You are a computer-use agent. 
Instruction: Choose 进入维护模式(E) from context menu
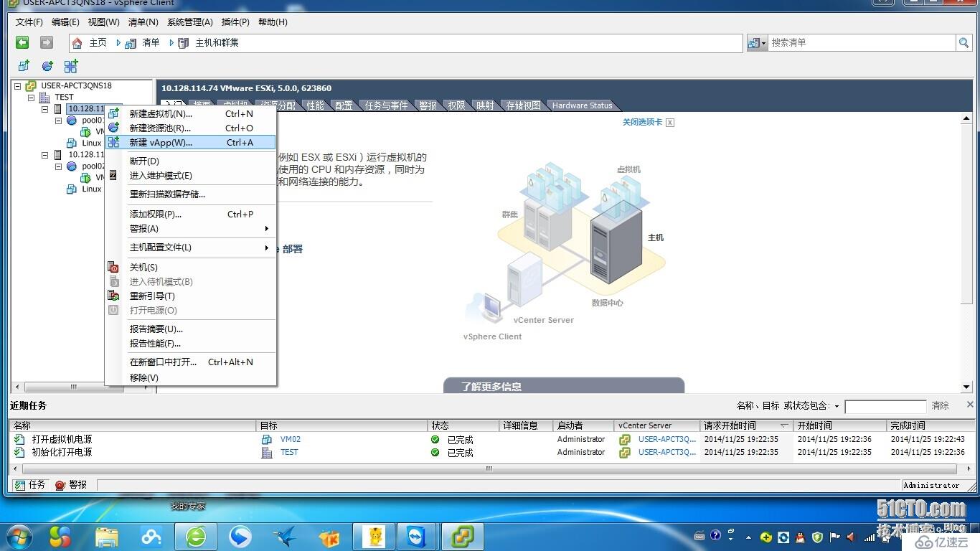191,175
